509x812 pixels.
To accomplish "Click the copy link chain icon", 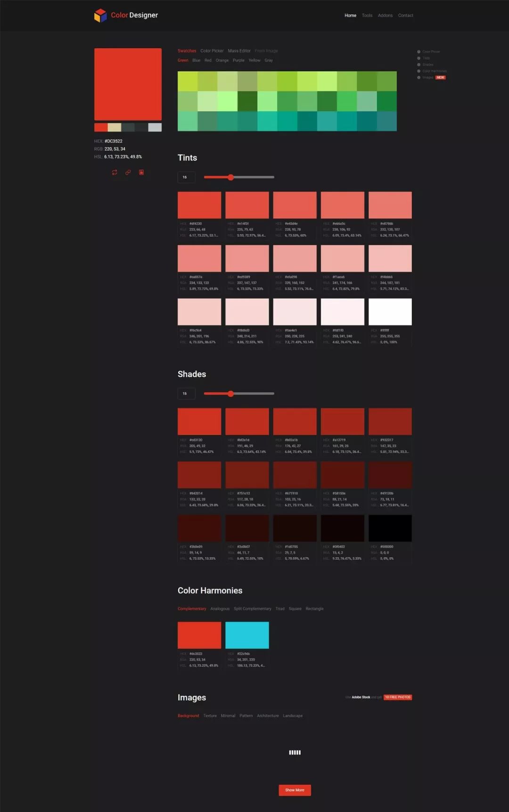I will coord(128,172).
